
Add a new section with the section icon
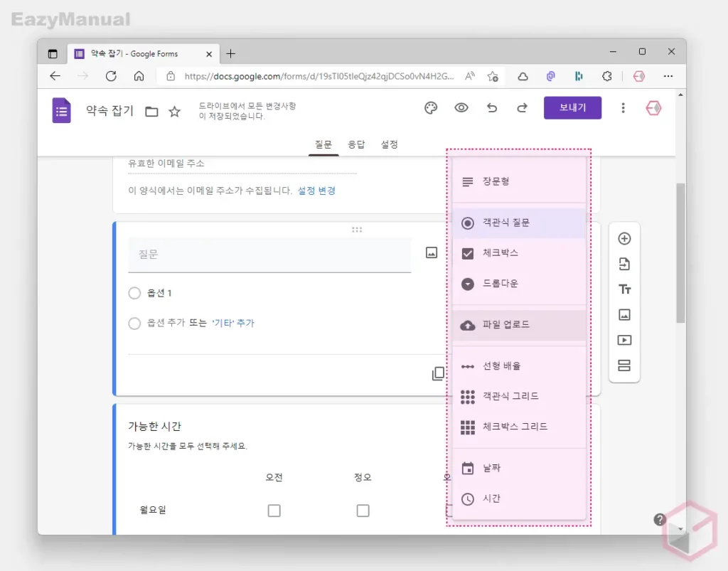tap(624, 365)
